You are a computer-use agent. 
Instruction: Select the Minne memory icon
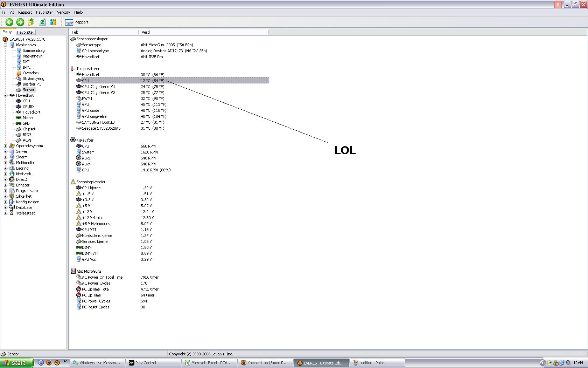[19, 118]
